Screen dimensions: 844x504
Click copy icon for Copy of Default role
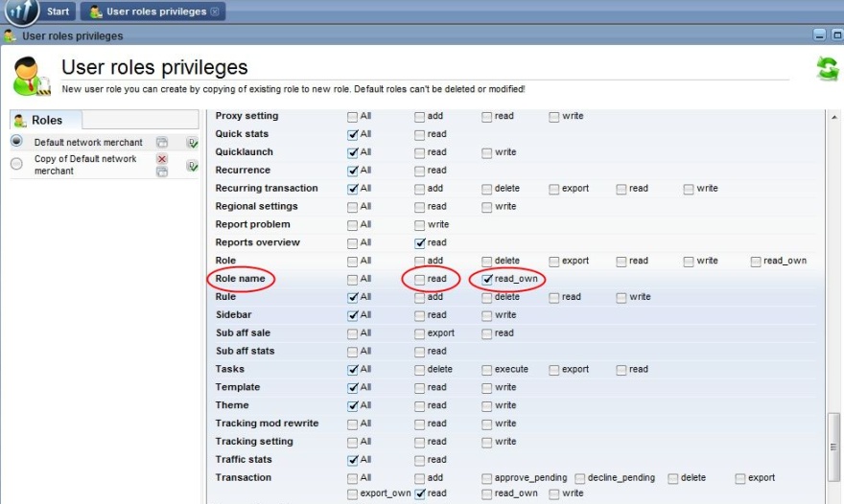coord(162,172)
